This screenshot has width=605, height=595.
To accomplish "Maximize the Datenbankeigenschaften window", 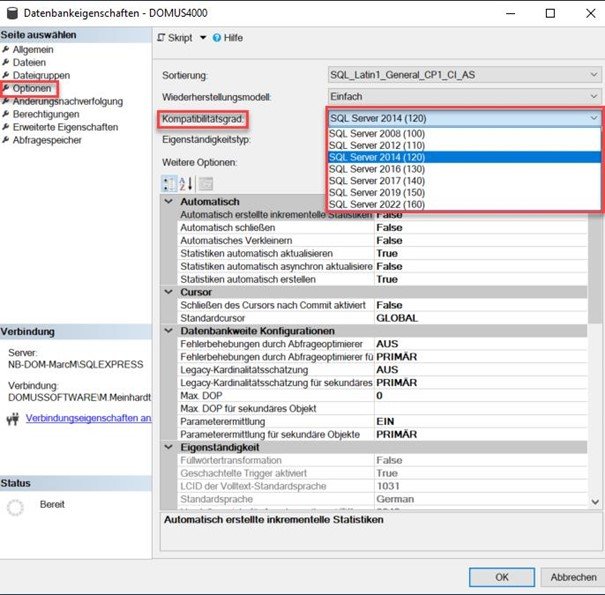I will [550, 13].
